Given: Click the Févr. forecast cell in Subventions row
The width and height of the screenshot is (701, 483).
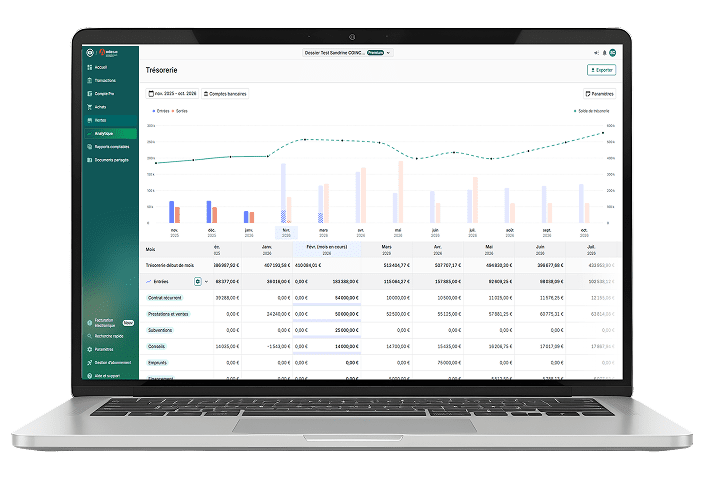Looking at the screenshot, I should coord(346,330).
